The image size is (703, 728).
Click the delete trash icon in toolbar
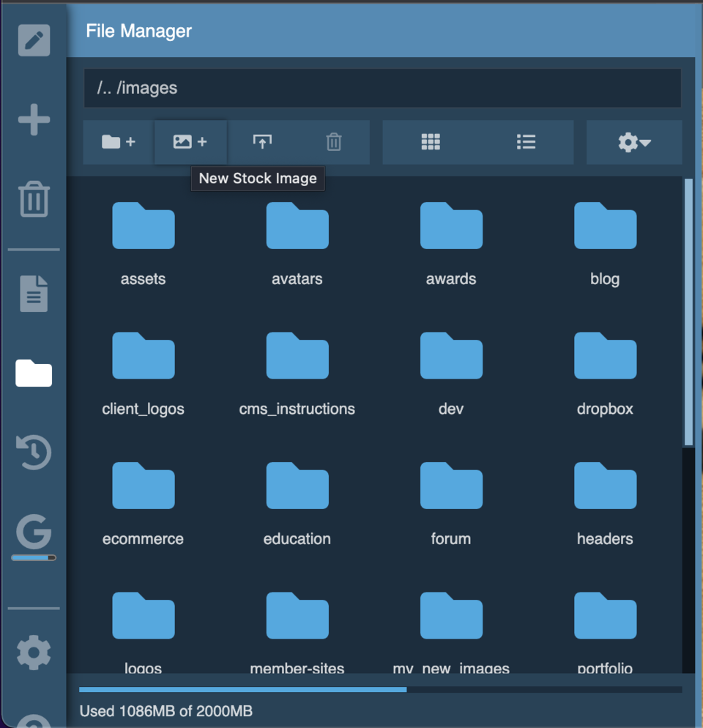coord(334,142)
